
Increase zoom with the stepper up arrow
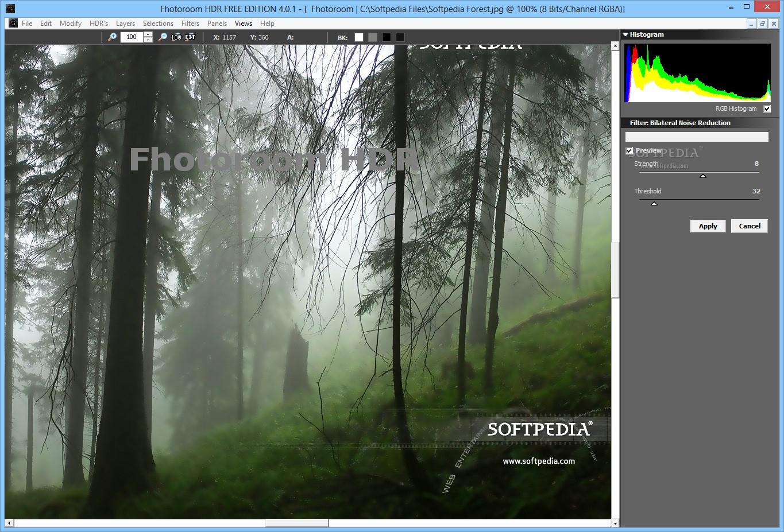[x=148, y=34]
